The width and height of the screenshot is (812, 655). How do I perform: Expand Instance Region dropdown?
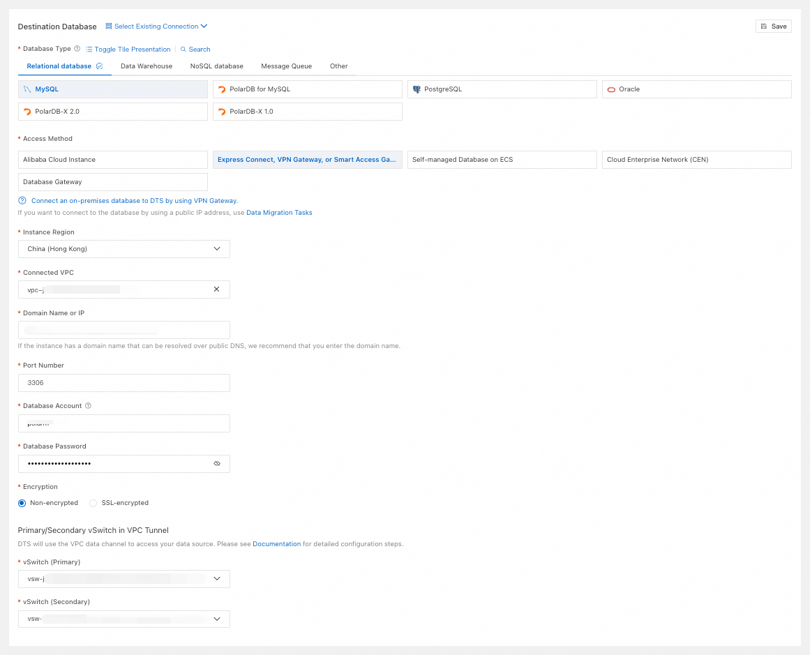124,249
